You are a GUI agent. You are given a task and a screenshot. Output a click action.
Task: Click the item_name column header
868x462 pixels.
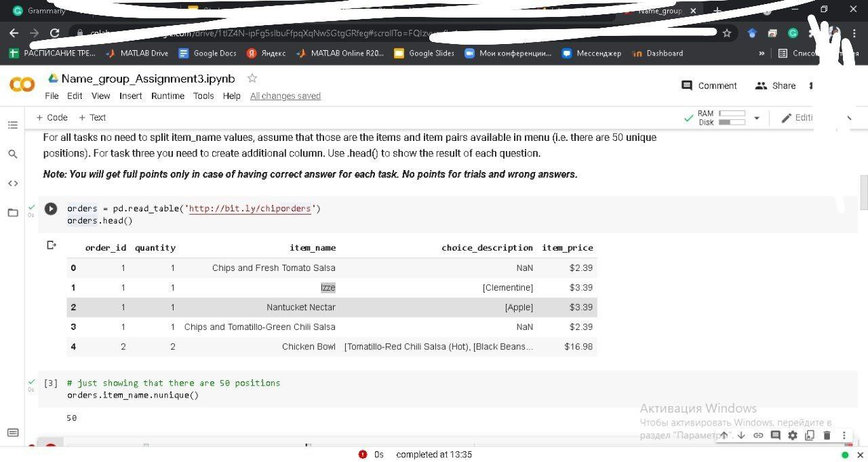pyautogui.click(x=313, y=248)
